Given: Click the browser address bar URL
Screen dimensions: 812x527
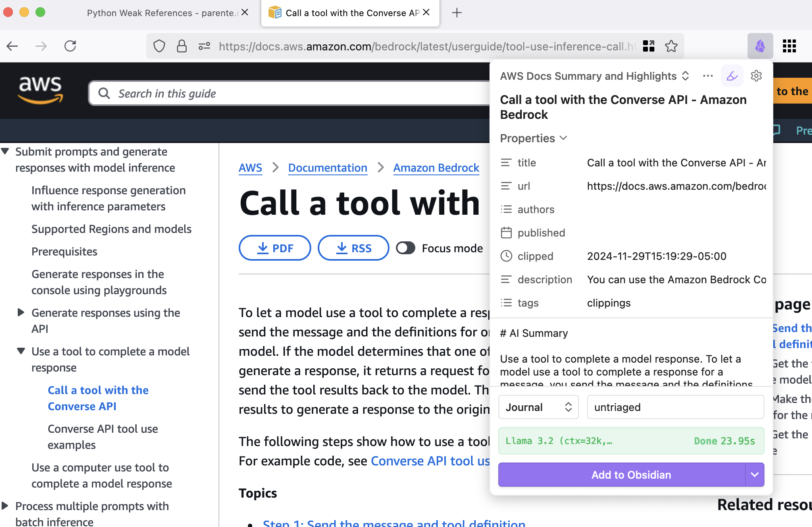Looking at the screenshot, I should (427, 46).
